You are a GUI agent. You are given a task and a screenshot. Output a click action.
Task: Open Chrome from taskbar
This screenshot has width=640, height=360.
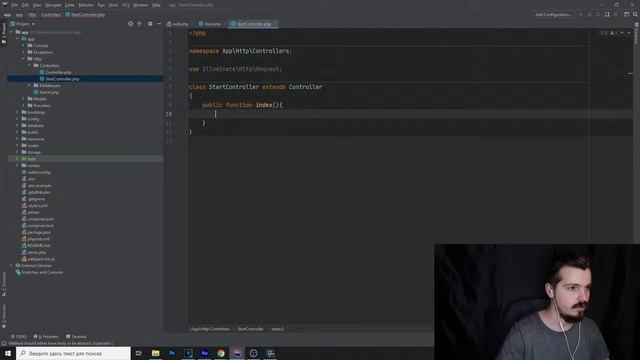[x=221, y=353]
